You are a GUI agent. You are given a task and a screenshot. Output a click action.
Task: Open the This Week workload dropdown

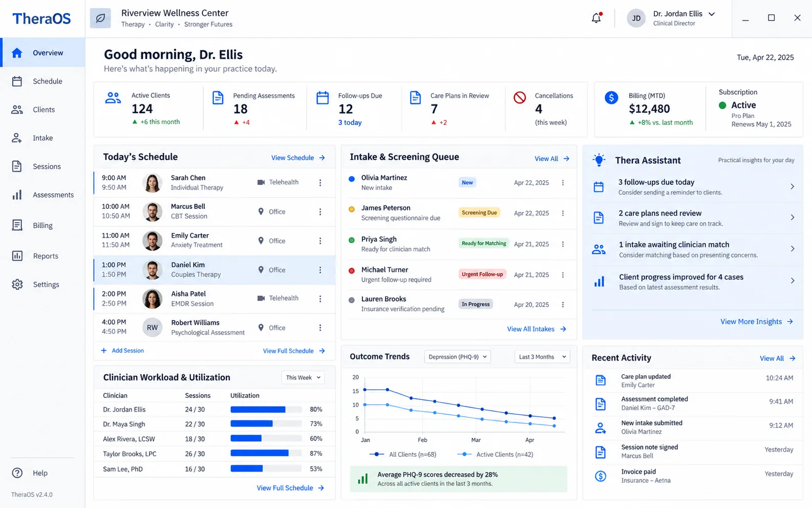[303, 377]
